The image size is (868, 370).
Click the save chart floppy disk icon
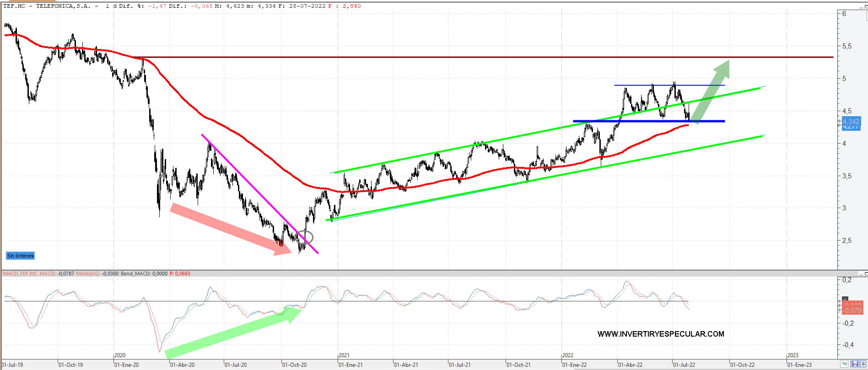[854, 364]
